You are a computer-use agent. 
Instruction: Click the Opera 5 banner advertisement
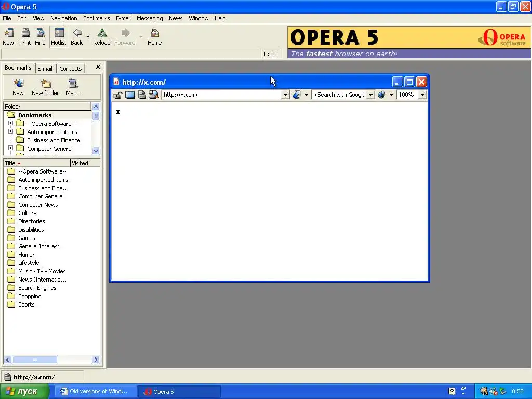coord(409,43)
